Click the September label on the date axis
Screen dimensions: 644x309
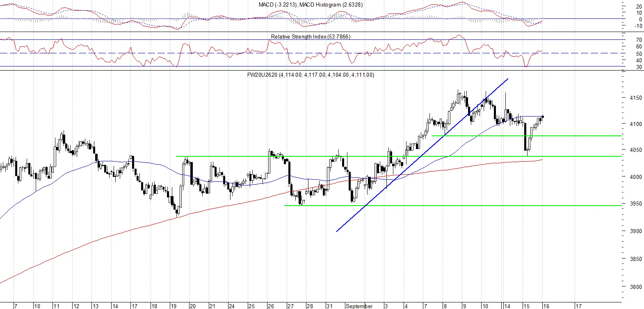tap(359, 306)
